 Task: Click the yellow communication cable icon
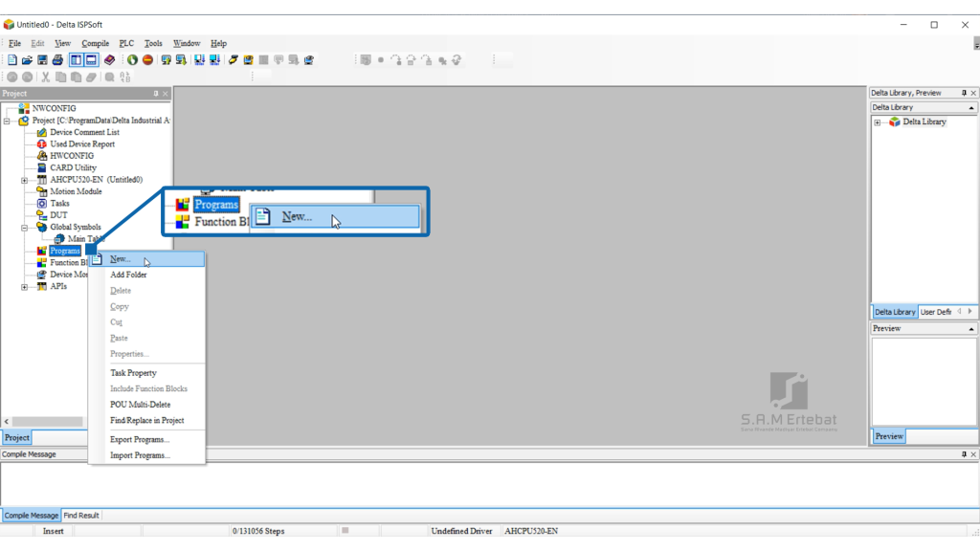click(234, 60)
